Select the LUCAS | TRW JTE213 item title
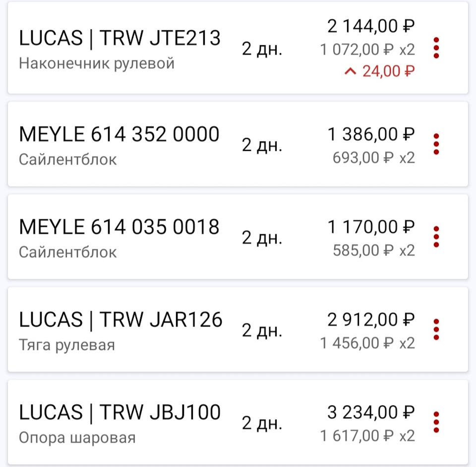476x467 pixels. pos(119,38)
